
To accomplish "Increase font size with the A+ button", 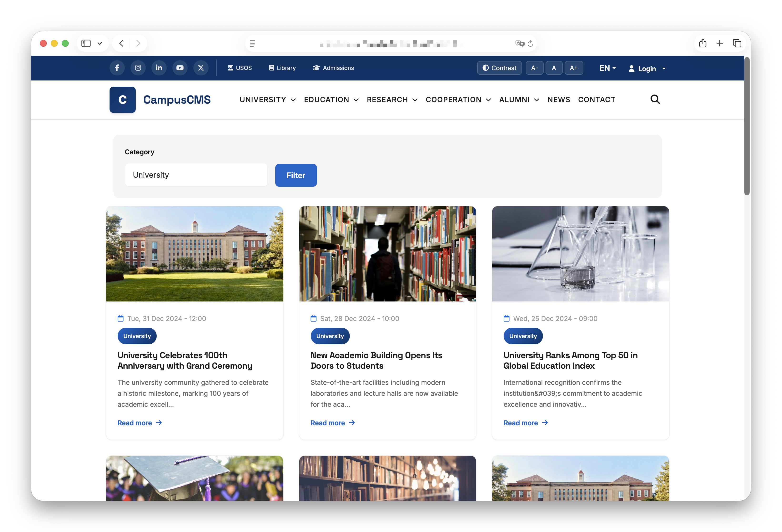I will pos(574,68).
